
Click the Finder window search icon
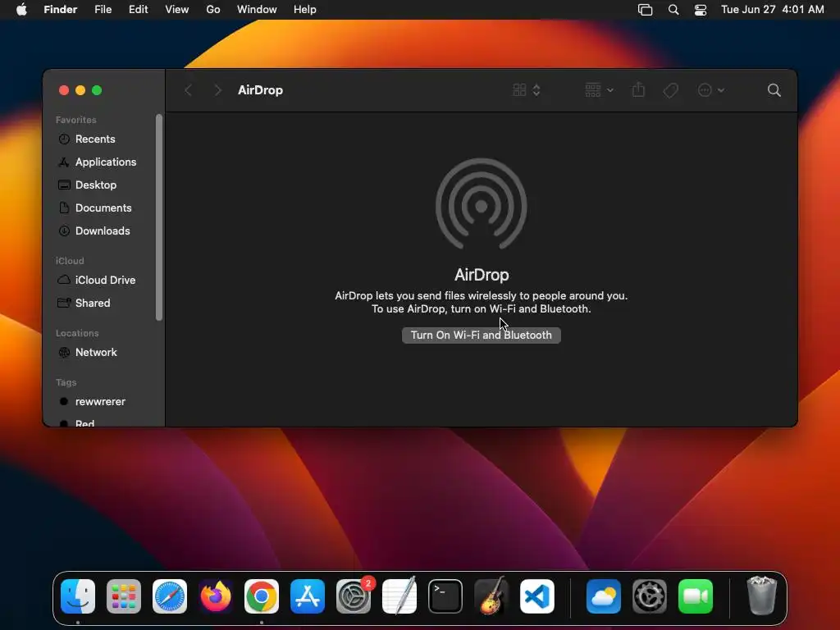click(x=774, y=90)
